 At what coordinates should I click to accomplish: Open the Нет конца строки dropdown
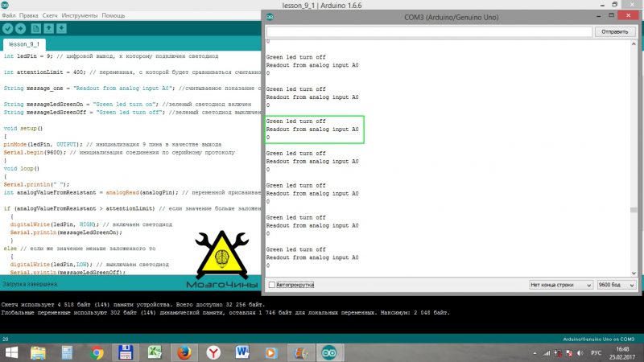pyautogui.click(x=560, y=285)
